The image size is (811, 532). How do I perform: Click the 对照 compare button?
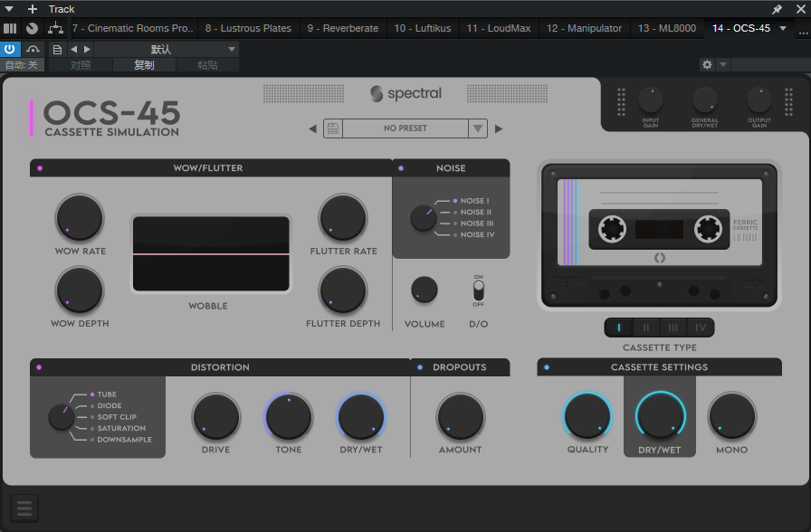coord(81,65)
